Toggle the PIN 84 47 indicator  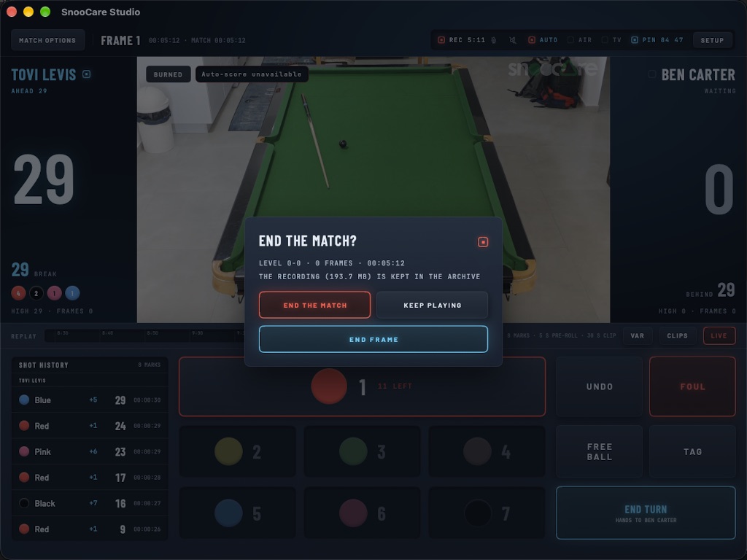(x=657, y=40)
